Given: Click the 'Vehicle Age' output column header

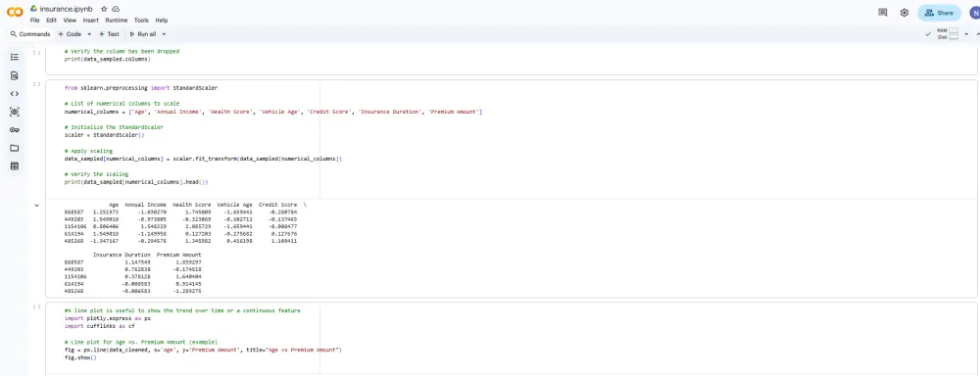Looking at the screenshot, I should (x=234, y=205).
